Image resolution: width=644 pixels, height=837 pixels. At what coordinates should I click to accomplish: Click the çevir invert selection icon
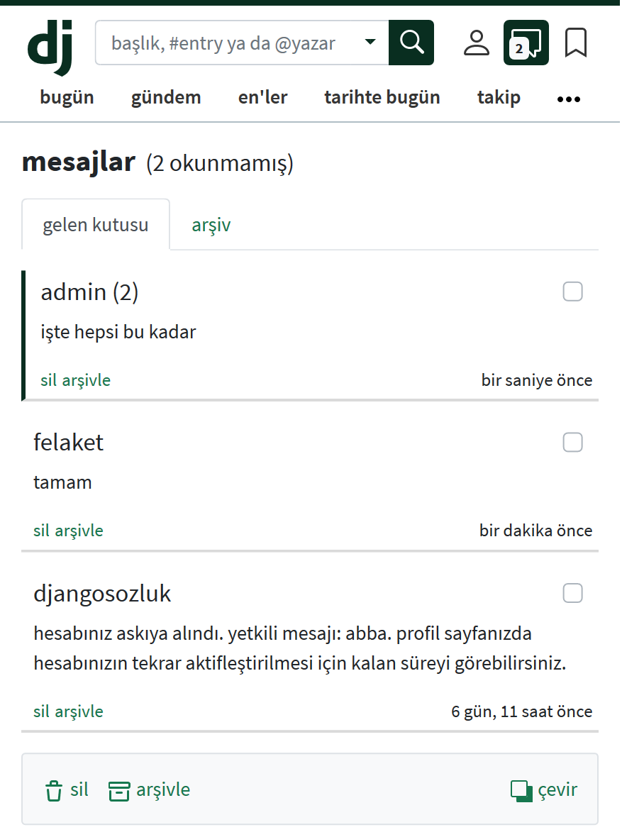pyautogui.click(x=521, y=790)
